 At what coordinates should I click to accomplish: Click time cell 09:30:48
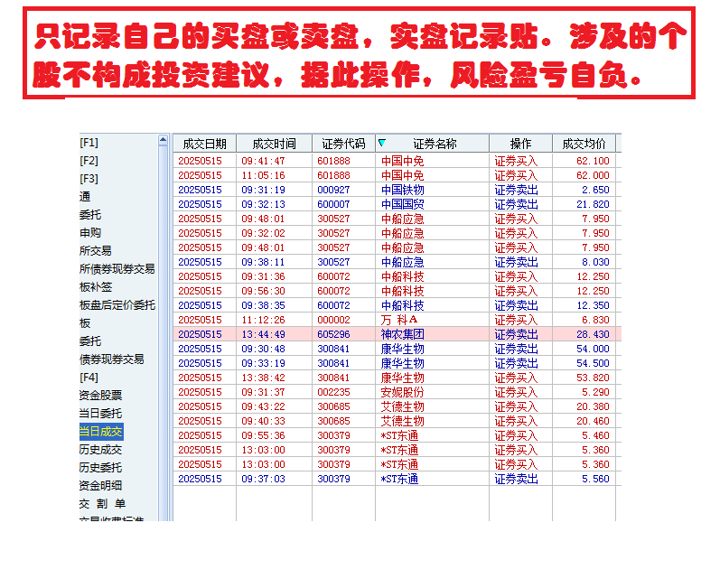(263, 349)
